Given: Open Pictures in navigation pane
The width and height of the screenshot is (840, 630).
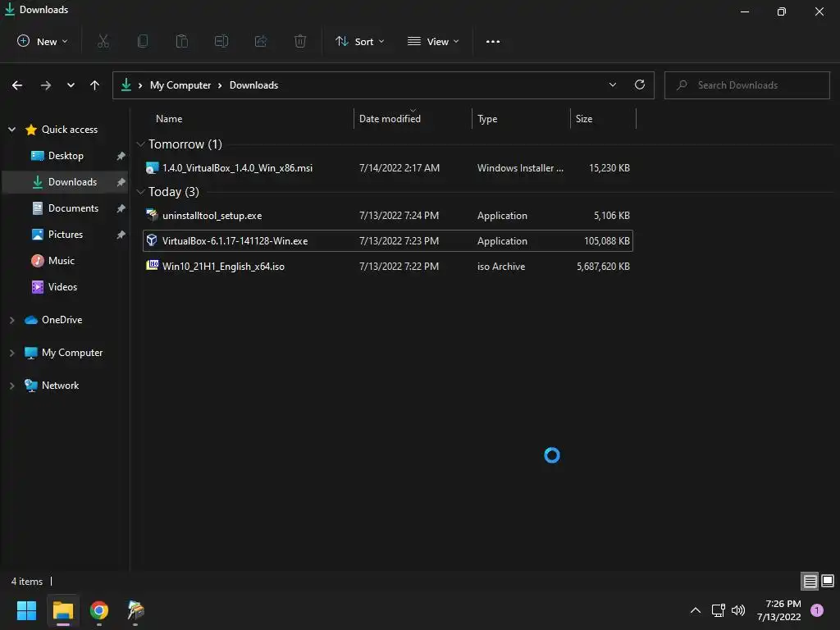Looking at the screenshot, I should pyautogui.click(x=66, y=235).
